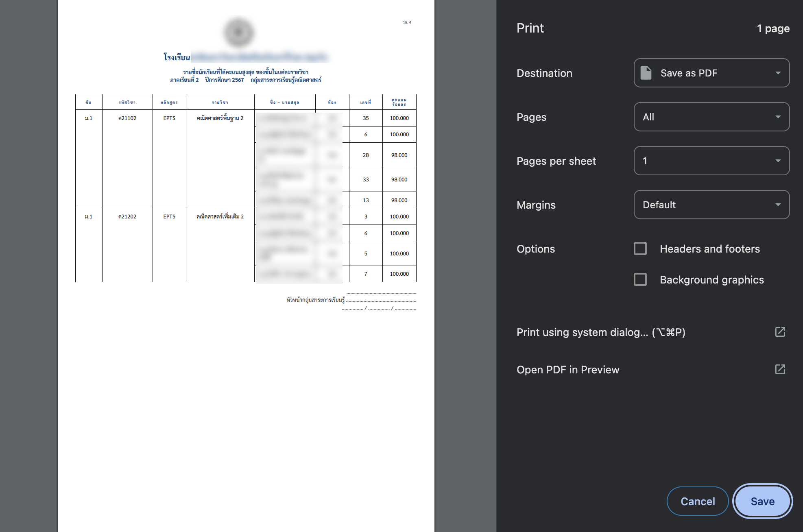Click the Destination dropdown arrow
The width and height of the screenshot is (803, 532).
tap(778, 73)
